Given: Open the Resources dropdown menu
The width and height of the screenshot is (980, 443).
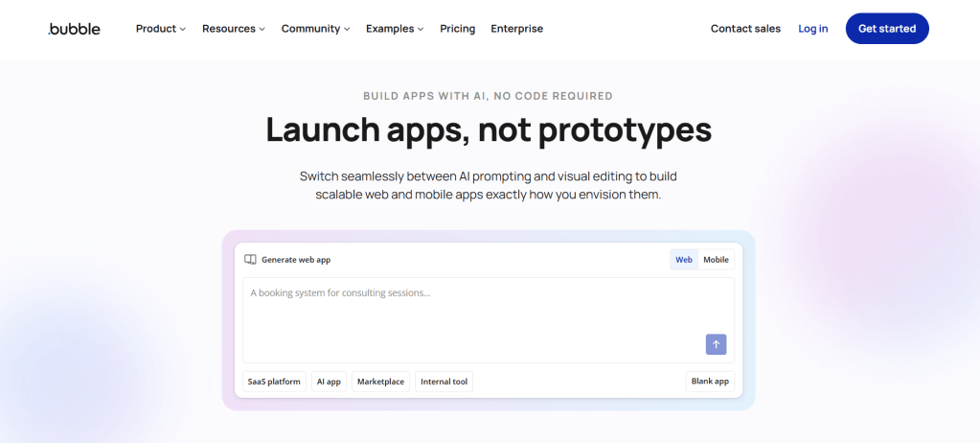Looking at the screenshot, I should click(234, 29).
